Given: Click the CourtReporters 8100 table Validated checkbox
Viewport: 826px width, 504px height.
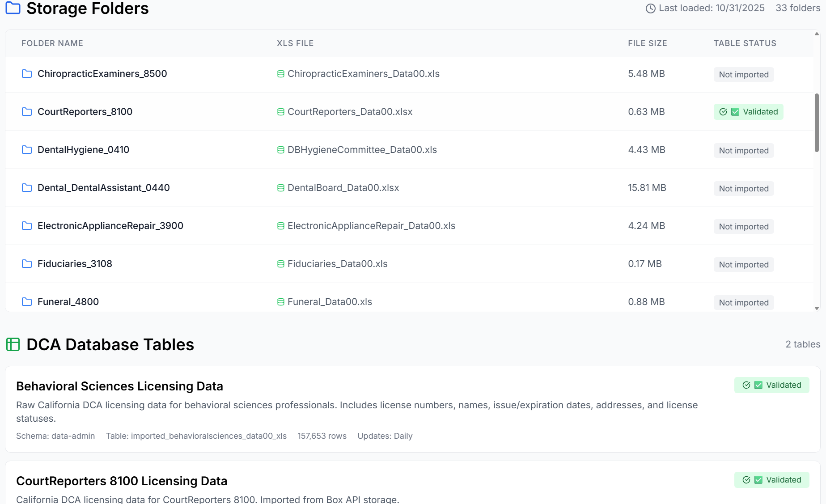Looking at the screenshot, I should (x=758, y=480).
